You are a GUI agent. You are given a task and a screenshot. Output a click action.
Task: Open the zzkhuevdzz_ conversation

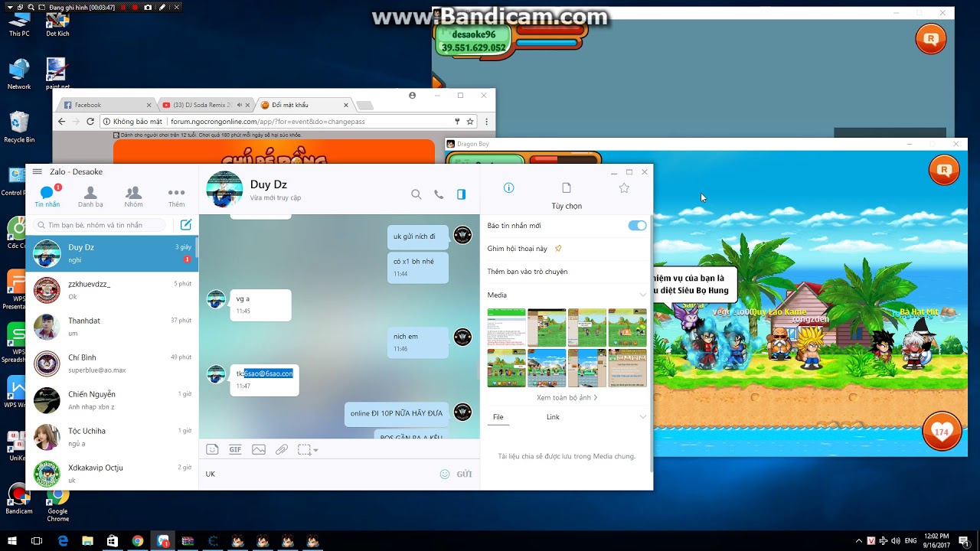[112, 291]
